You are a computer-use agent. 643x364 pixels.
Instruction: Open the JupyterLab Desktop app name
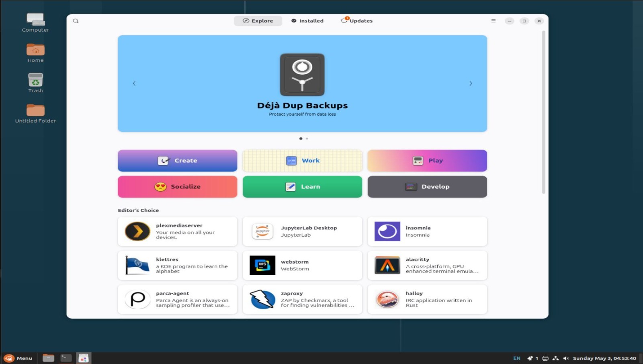pos(309,228)
